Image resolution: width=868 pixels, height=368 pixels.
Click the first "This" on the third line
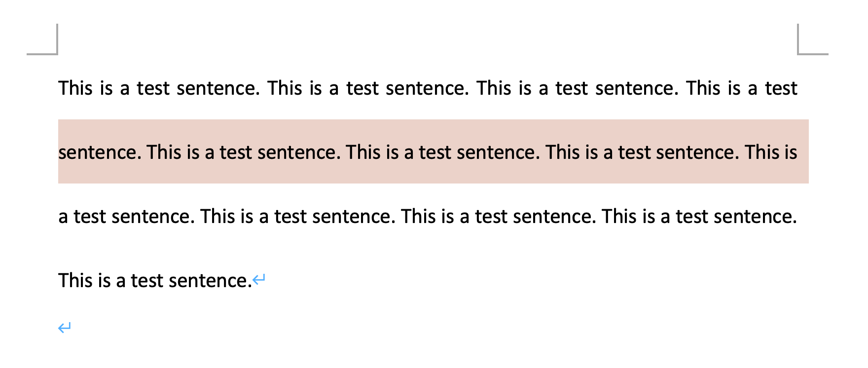pos(217,217)
